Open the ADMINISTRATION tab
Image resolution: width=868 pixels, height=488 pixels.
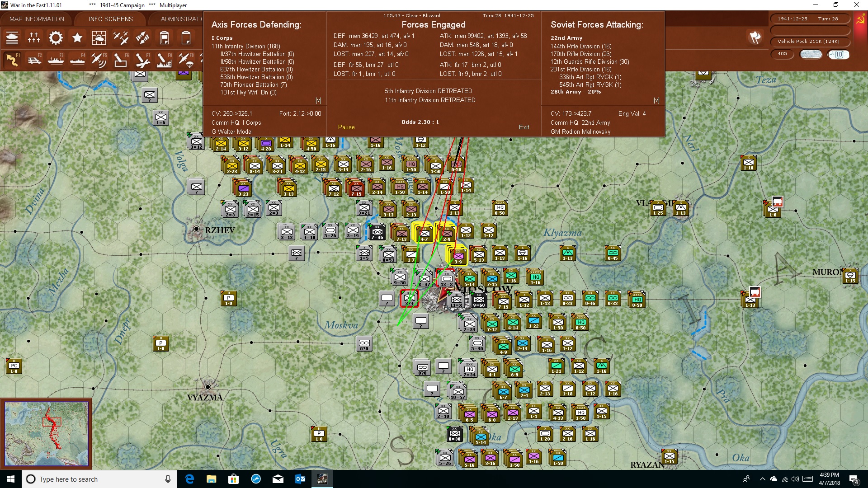pyautogui.click(x=182, y=19)
